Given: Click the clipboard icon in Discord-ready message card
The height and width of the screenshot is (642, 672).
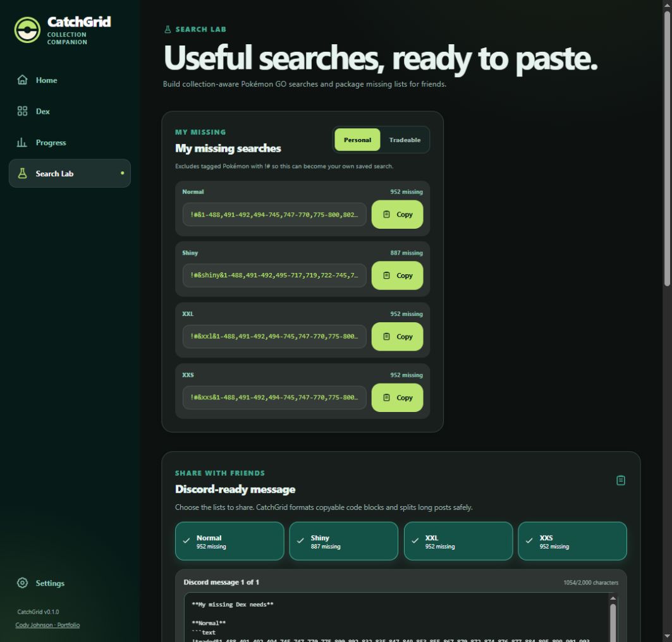Looking at the screenshot, I should coord(621,480).
